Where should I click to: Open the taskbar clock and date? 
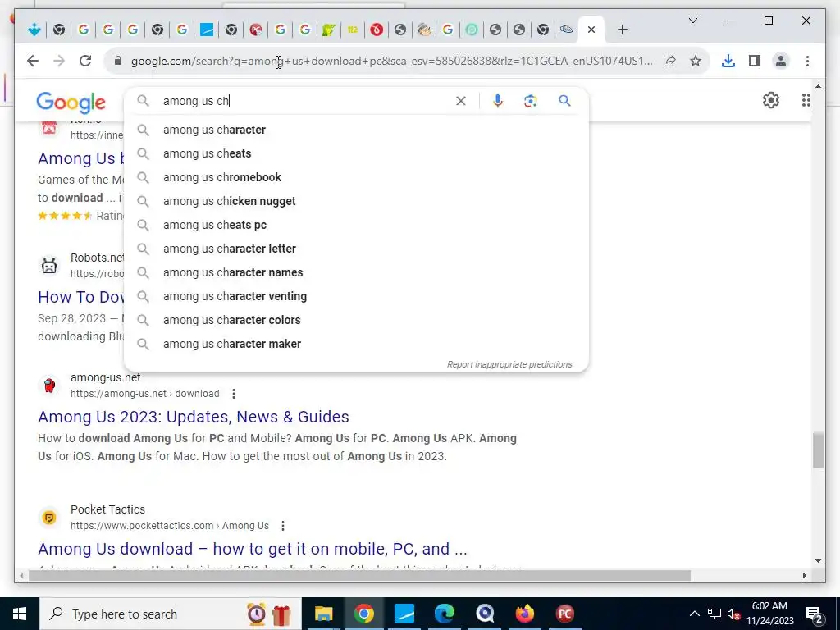point(769,614)
